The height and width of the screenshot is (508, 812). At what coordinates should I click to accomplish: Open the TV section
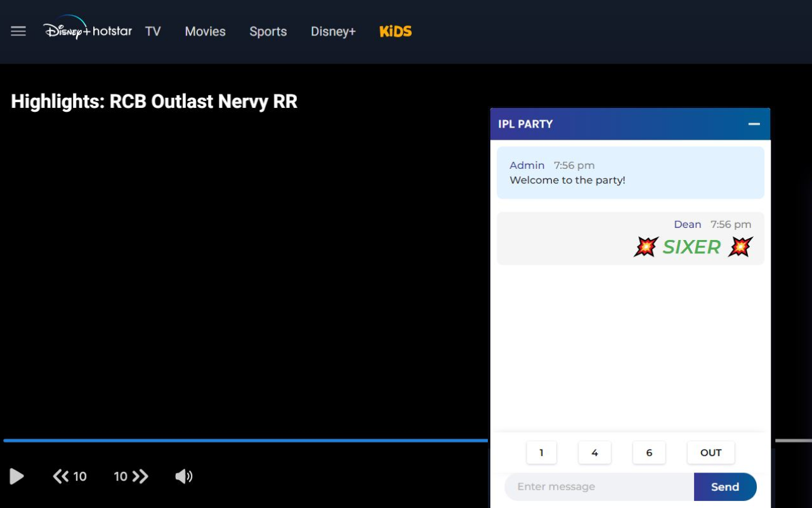pyautogui.click(x=153, y=31)
